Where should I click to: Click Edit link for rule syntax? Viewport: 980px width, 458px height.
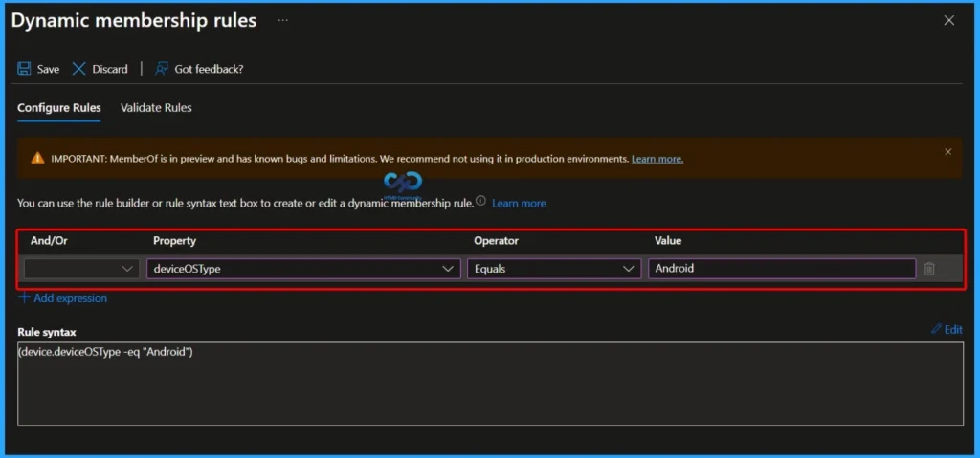click(x=953, y=329)
